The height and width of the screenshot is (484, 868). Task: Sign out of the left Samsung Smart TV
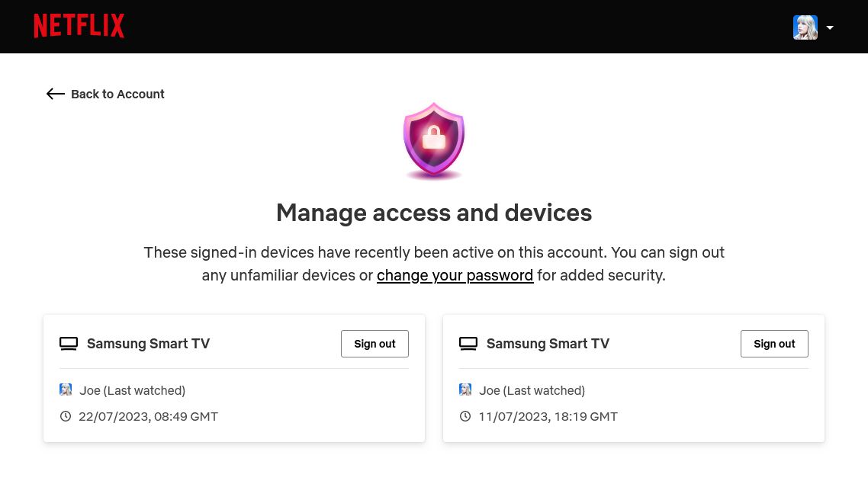(375, 343)
